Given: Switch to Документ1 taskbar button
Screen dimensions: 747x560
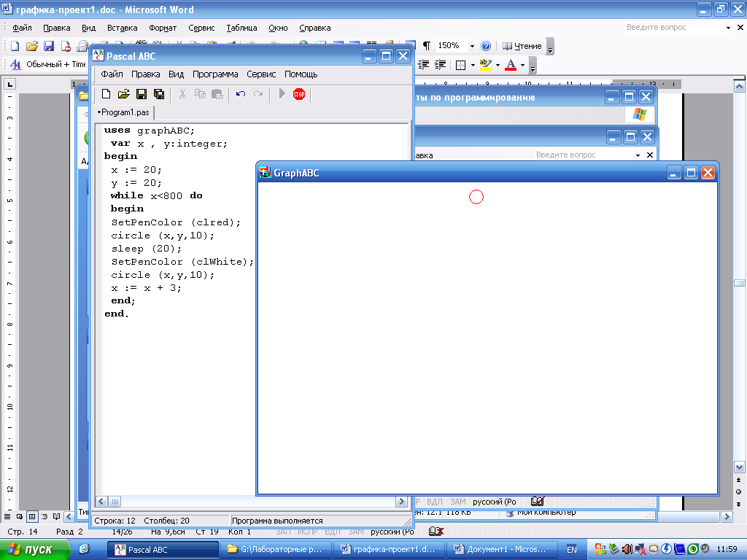Looking at the screenshot, I should pyautogui.click(x=502, y=550).
